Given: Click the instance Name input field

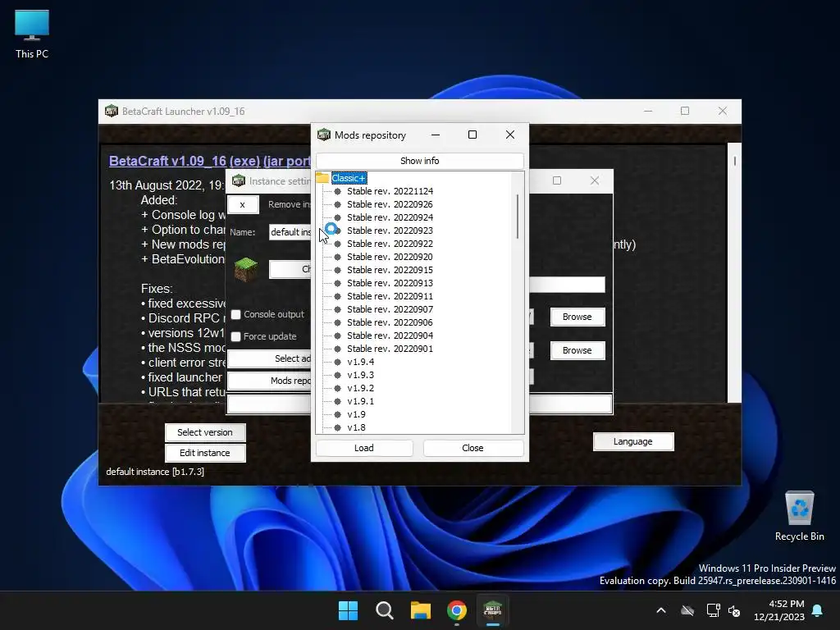Looking at the screenshot, I should pos(290,232).
